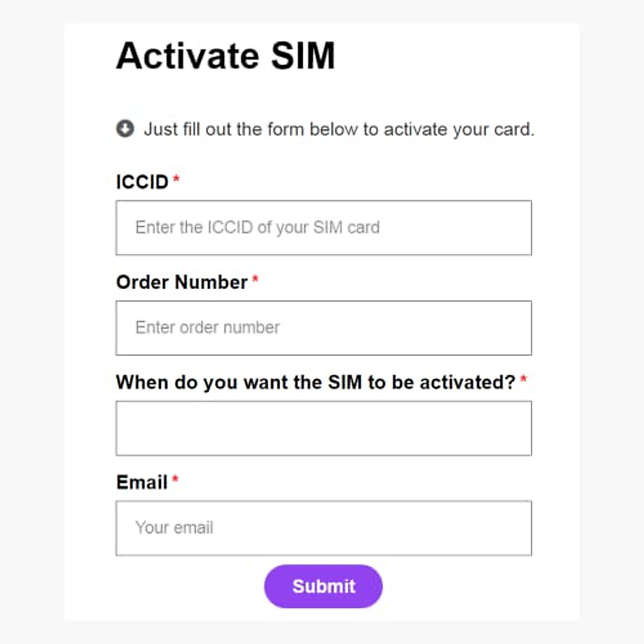Select the Your email input box
Image resolution: width=644 pixels, height=644 pixels.
(x=324, y=528)
